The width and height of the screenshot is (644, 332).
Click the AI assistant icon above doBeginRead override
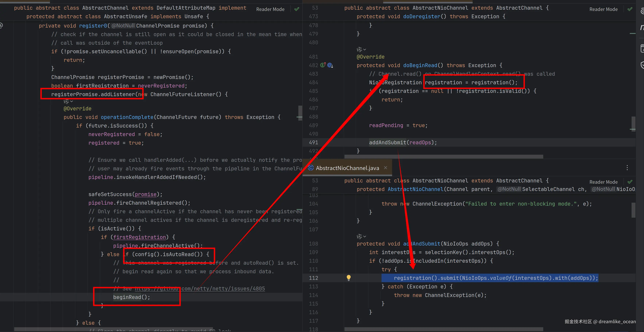pos(359,49)
